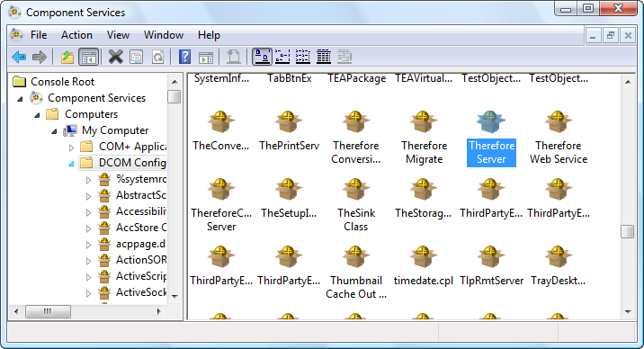Screen dimensions: 644x349
Task: Expand the ActiveScrip tree entry
Action: click(x=88, y=277)
